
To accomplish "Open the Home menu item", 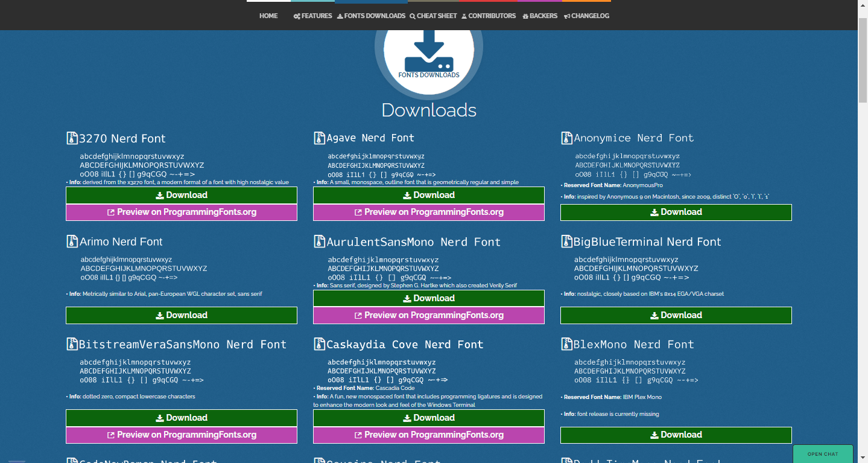I will tap(268, 16).
